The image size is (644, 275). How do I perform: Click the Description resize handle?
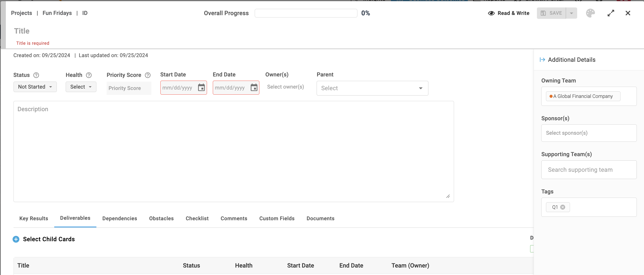click(448, 196)
